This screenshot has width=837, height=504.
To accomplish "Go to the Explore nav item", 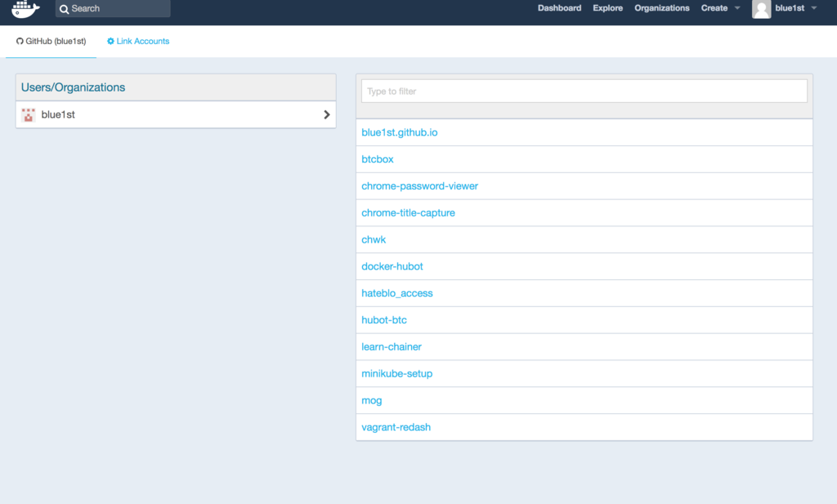I will [x=607, y=8].
